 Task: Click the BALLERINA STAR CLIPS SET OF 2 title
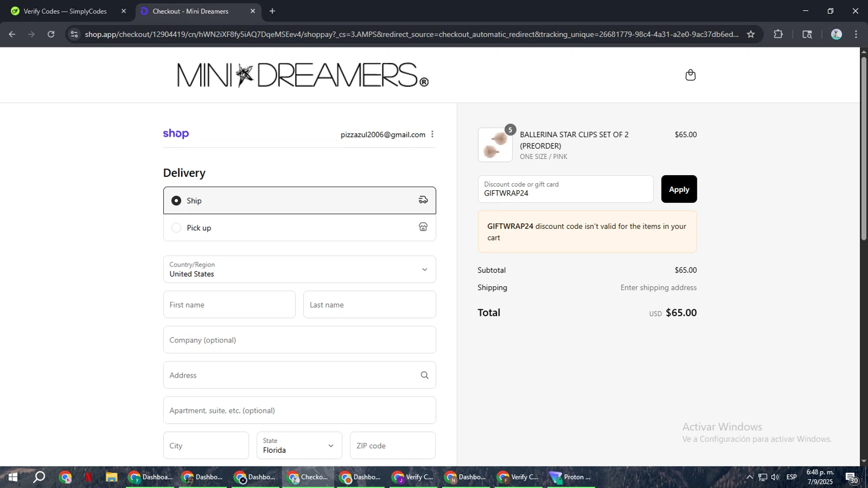[574, 140]
